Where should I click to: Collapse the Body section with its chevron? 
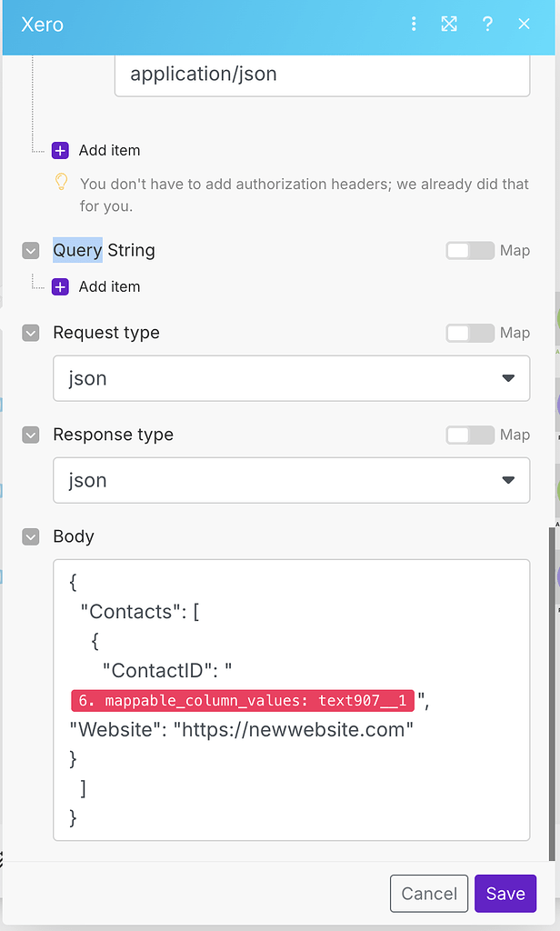pyautogui.click(x=30, y=536)
